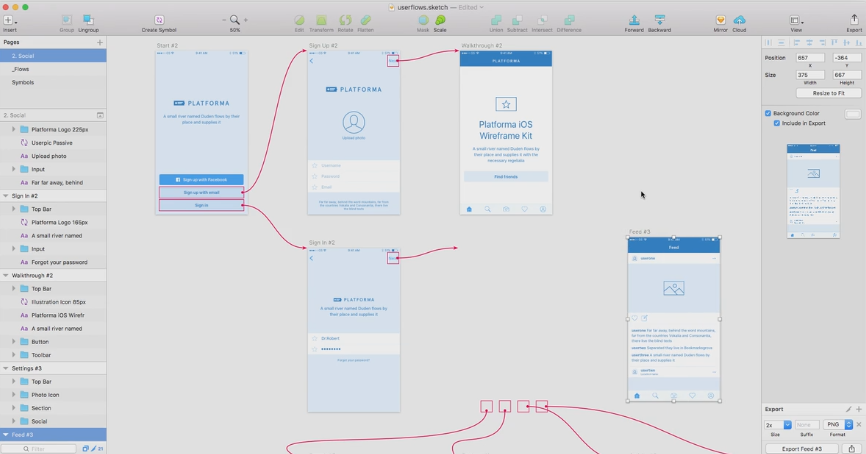Click the Export Feed #3 button
The image size is (866, 454).
(x=801, y=449)
